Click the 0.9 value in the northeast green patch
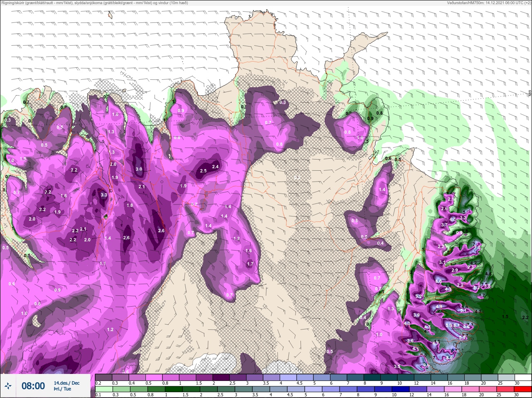Screen dimensions: 532x398 click(370, 118)
